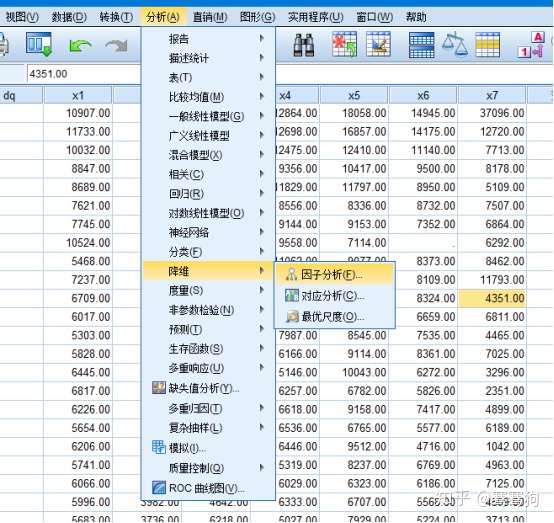Choose 最优尺度(O)... in the submenu
The image size is (554, 523).
click(x=335, y=317)
